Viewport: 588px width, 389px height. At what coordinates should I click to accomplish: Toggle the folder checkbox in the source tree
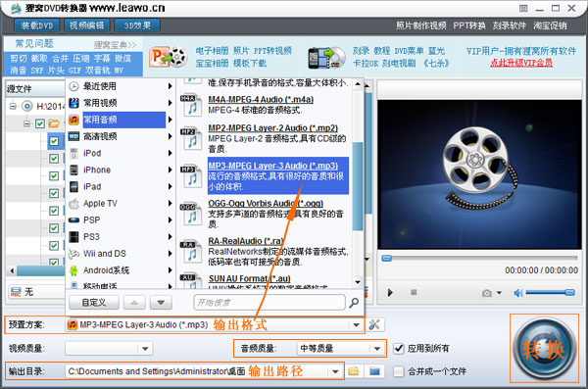(x=40, y=123)
